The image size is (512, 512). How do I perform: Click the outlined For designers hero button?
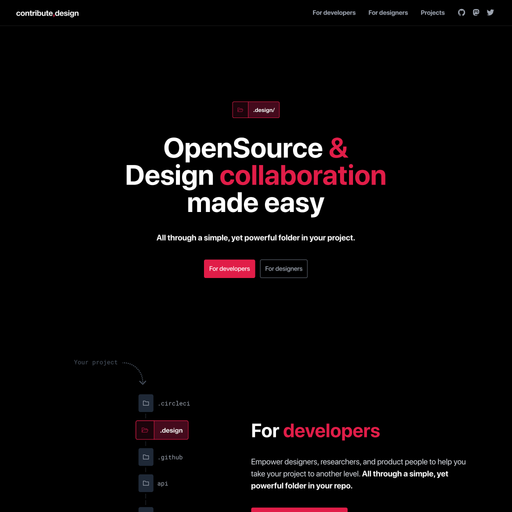point(284,269)
